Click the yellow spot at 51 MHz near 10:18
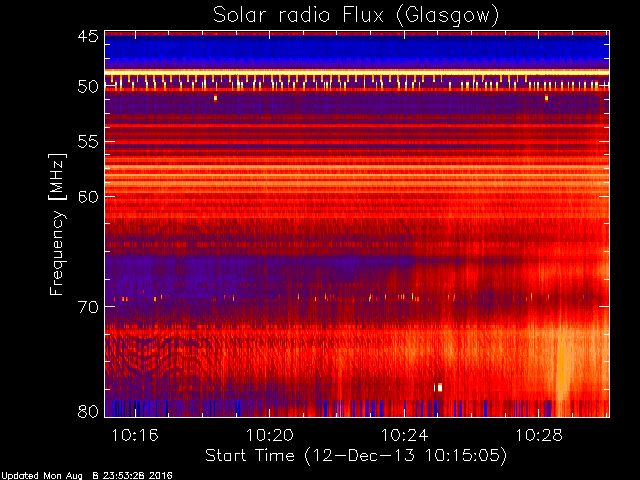640x480 pixels. pyautogui.click(x=215, y=98)
